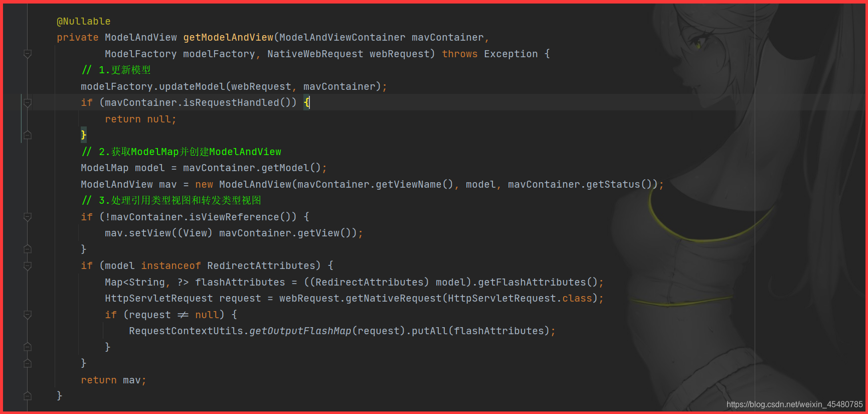Click comment '// 1.更新模型'
Screen dimensions: 868x414
point(116,70)
